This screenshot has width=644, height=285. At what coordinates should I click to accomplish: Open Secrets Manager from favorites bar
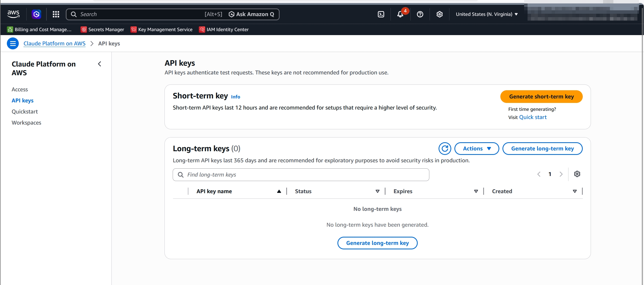pyautogui.click(x=102, y=30)
